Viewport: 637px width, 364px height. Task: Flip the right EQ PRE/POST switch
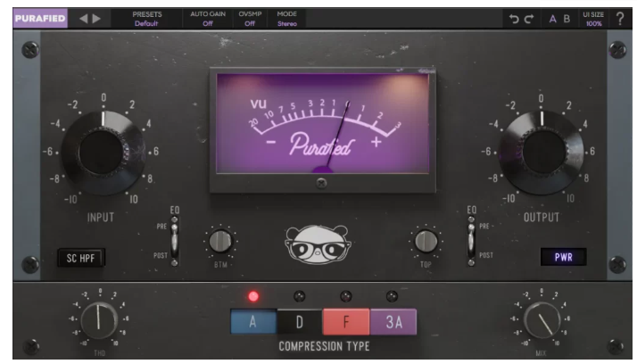click(471, 241)
